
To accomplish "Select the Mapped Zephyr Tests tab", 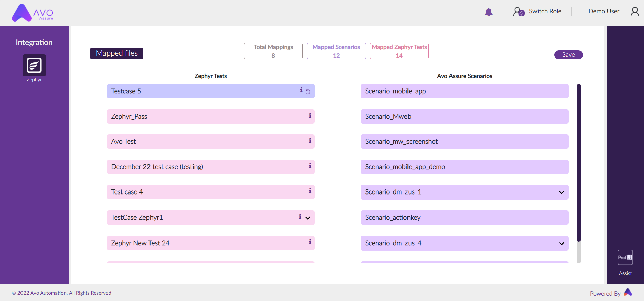I will (x=399, y=51).
